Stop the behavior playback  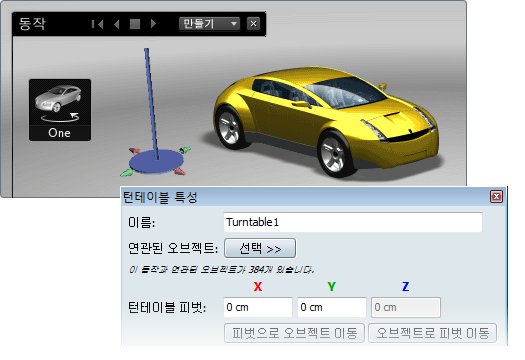135,24
